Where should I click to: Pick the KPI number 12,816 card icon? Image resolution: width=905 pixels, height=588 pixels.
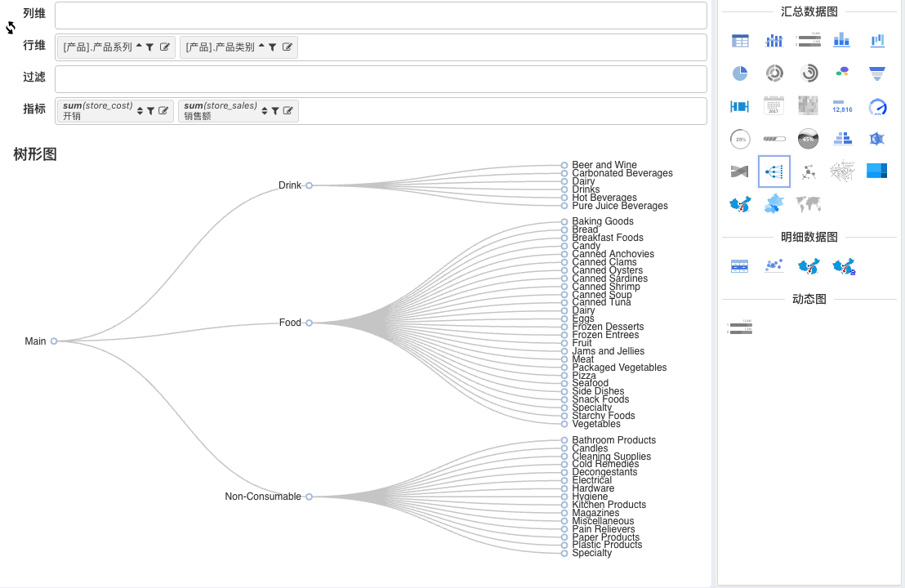click(x=843, y=106)
